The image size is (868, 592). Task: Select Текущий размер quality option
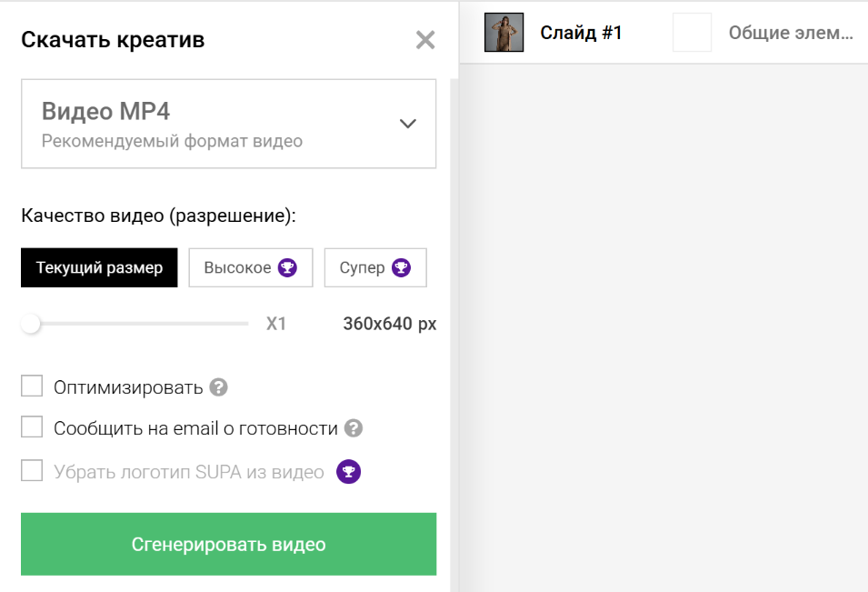(x=99, y=268)
